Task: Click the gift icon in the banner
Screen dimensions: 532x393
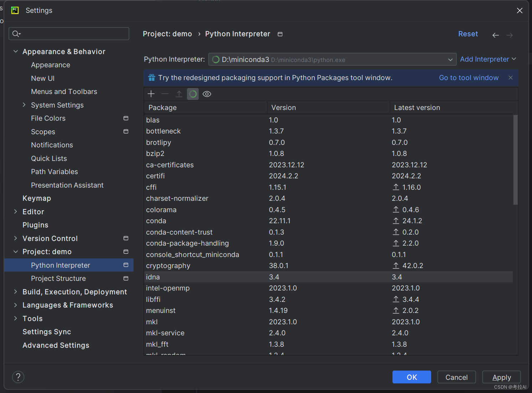Action: [x=152, y=78]
